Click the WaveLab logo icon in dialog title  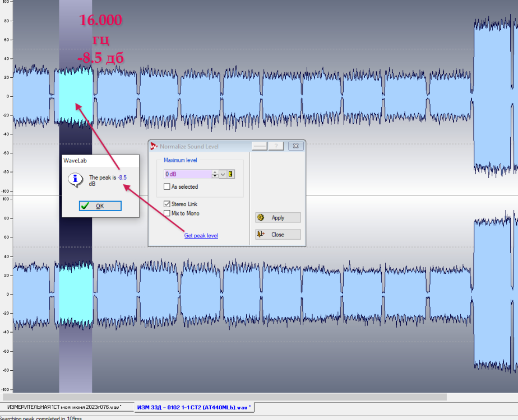point(154,147)
